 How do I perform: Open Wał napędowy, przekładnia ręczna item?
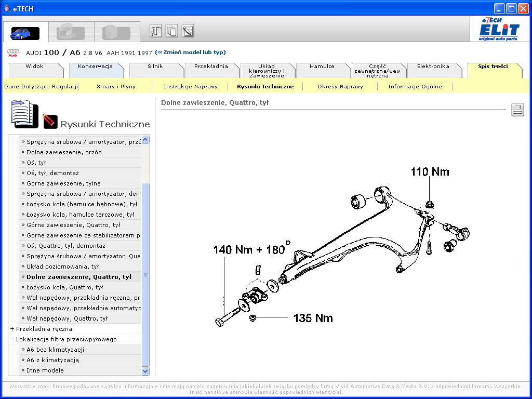click(80, 298)
